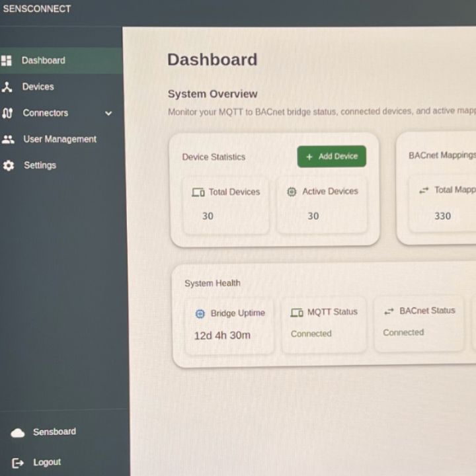
Task: Click the Active Devices count 30
Action: point(313,216)
